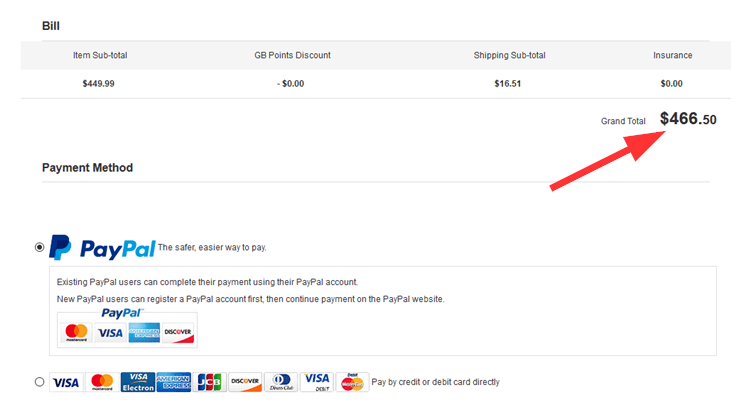Click 'Pay by credit or debit card directly' text
750x404 pixels.
(x=435, y=382)
